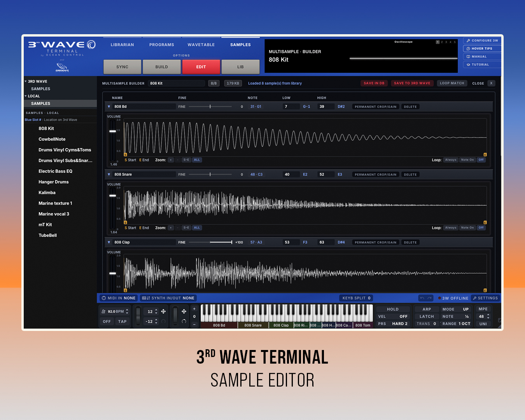Delete the 808 Clap sample

coord(410,242)
